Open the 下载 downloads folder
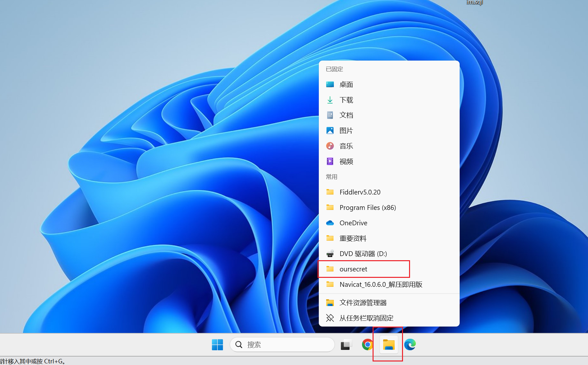588x365 pixels. (x=346, y=100)
